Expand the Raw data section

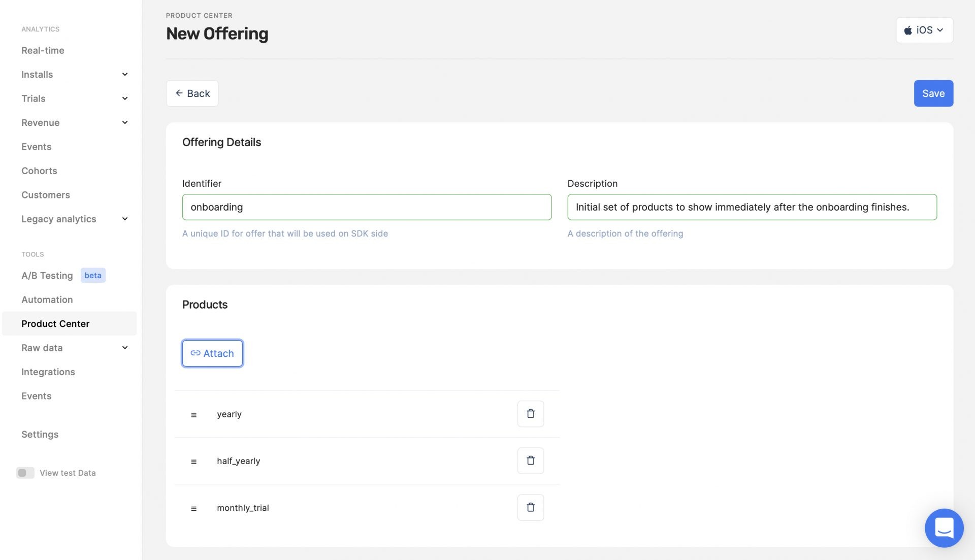pyautogui.click(x=124, y=348)
